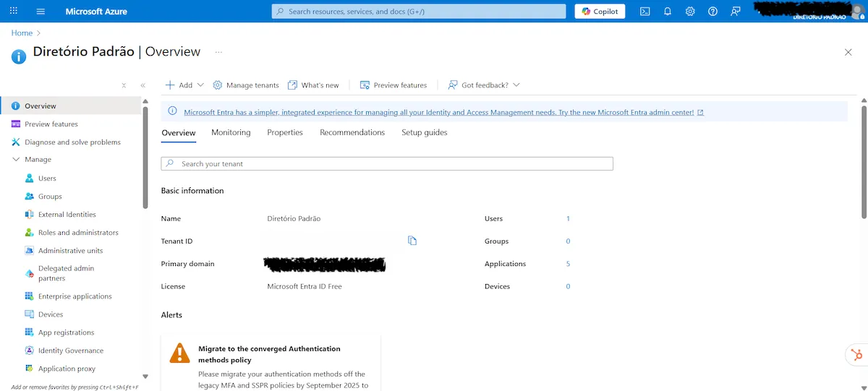Click the Identity Governance icon
The width and height of the screenshot is (868, 391).
click(30, 351)
